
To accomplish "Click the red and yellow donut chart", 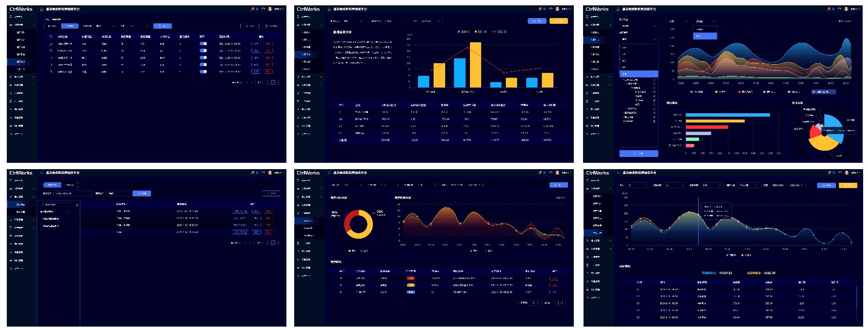I will coord(358,224).
